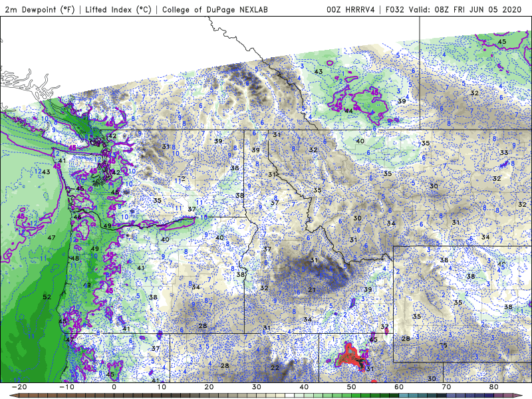Click the red convective blob on the map

tap(350, 357)
